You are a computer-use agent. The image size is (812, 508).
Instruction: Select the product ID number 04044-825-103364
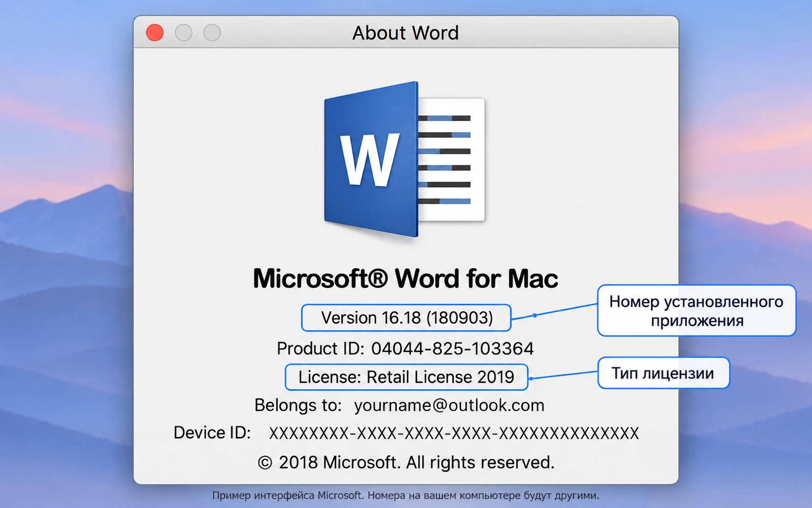tap(453, 349)
